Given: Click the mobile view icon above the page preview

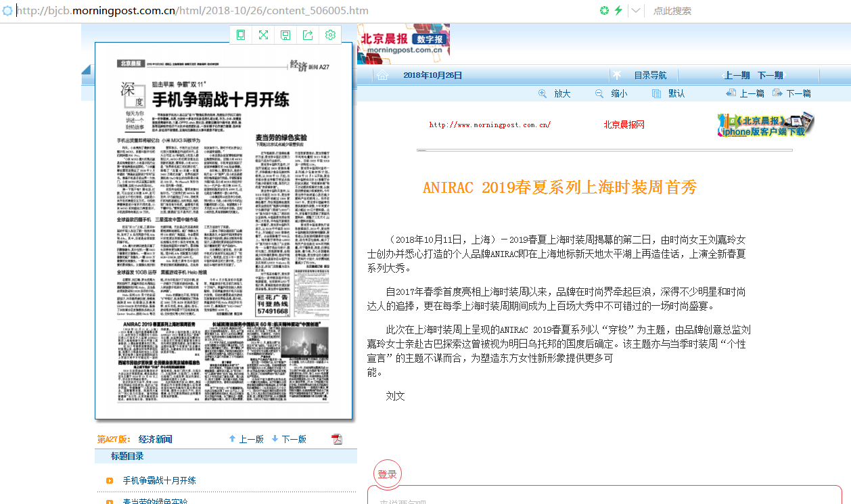Looking at the screenshot, I should 241,35.
